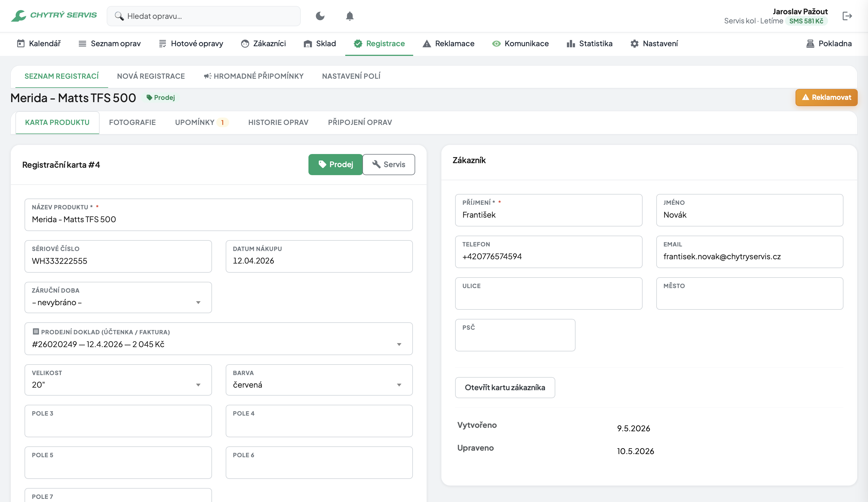Open Nastavení polí tab
Screen dimensions: 868x502
(351, 76)
